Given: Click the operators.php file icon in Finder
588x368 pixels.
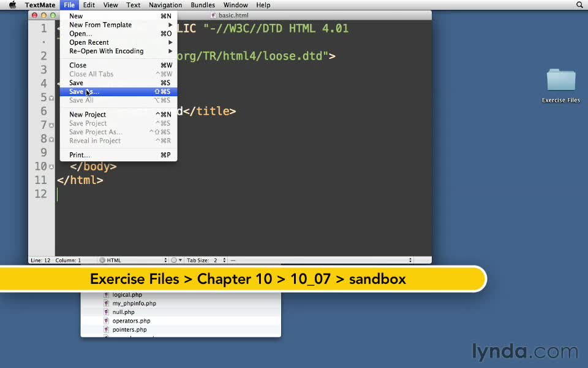Looking at the screenshot, I should pyautogui.click(x=106, y=321).
